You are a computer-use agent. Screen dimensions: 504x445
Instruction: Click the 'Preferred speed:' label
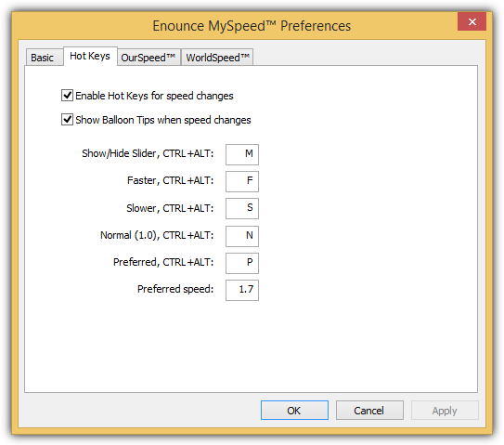175,289
